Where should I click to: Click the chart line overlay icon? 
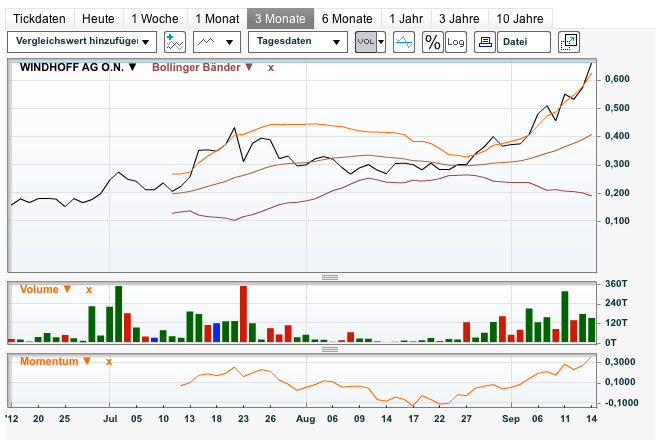[x=404, y=42]
